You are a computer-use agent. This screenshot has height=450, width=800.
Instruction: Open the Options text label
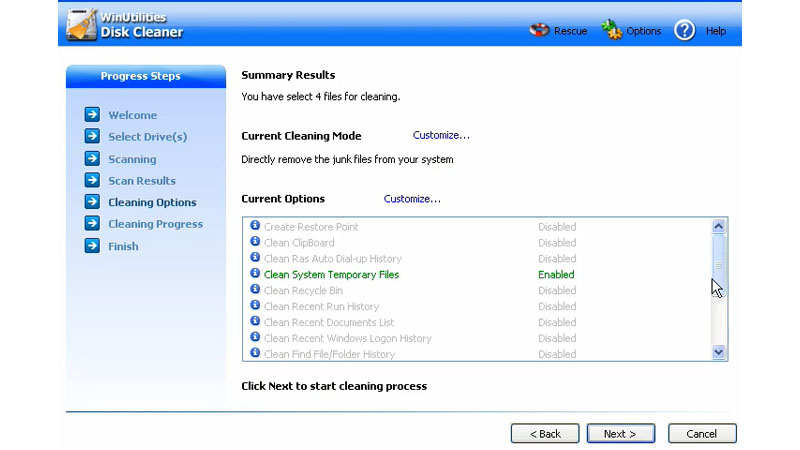643,31
